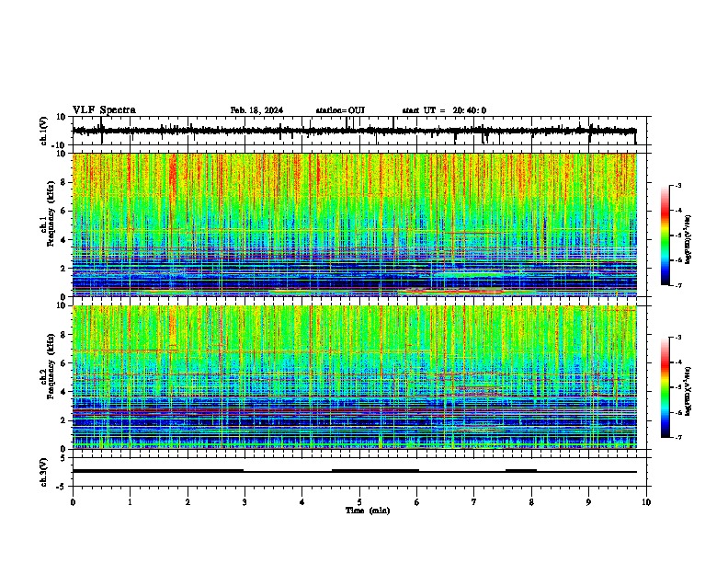The image size is (728, 563).
Task: Click the "Time (min)" axis title
Action: (368, 511)
